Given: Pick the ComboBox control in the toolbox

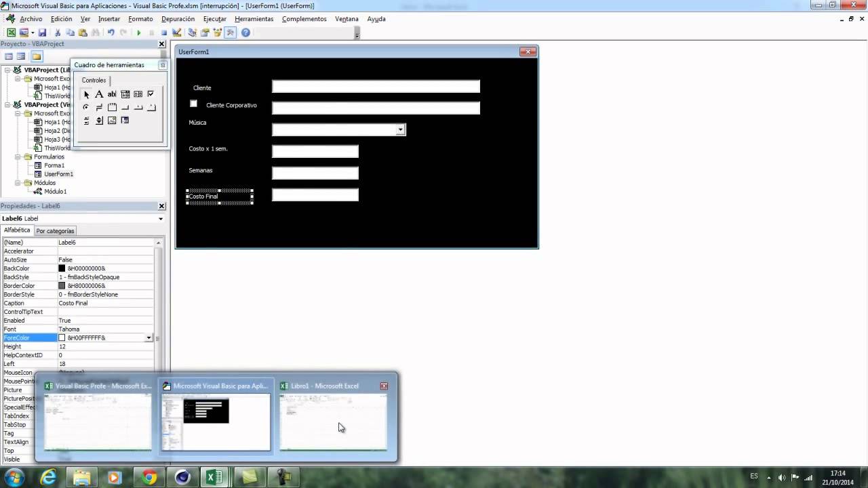Looking at the screenshot, I should [125, 94].
